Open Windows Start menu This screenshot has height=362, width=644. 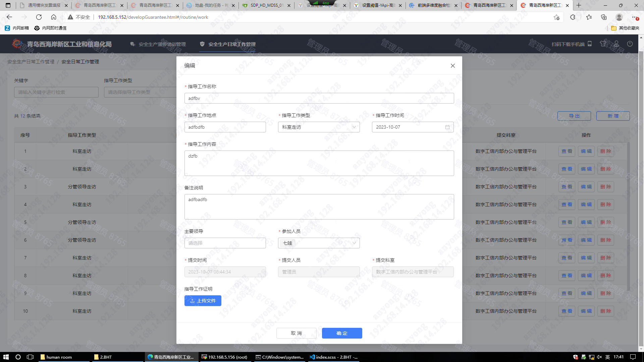6,357
